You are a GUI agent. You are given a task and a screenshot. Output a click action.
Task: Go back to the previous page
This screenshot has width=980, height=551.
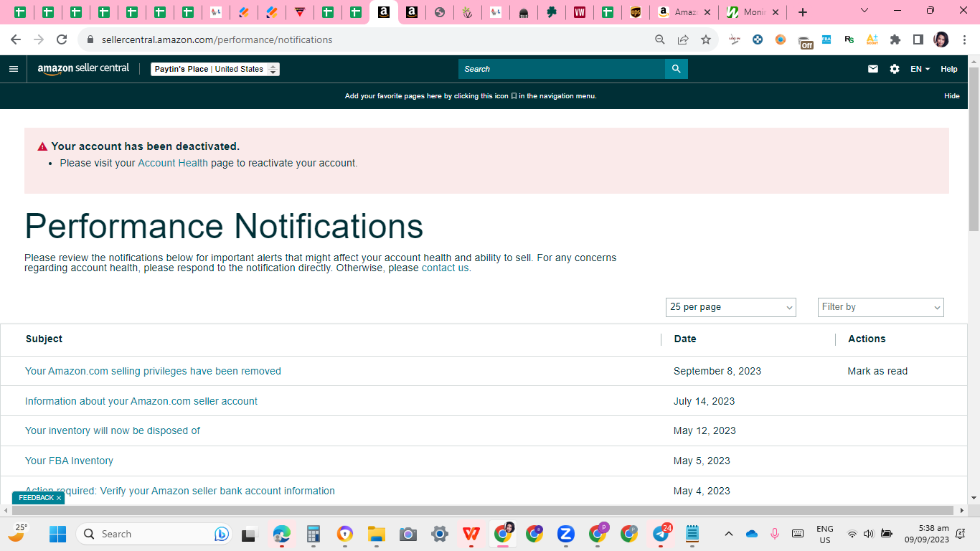coord(16,39)
